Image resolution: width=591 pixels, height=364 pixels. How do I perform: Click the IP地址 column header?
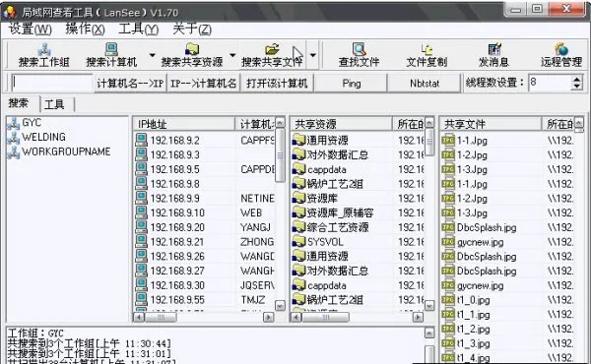point(184,124)
